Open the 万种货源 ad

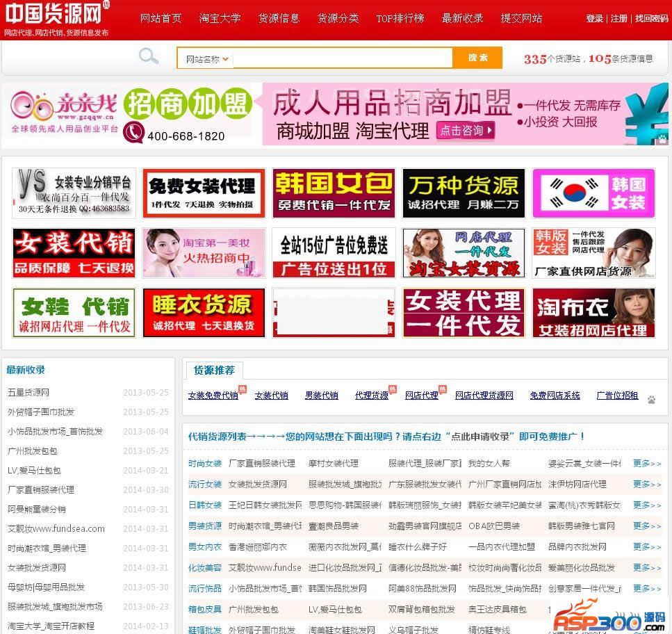point(464,193)
